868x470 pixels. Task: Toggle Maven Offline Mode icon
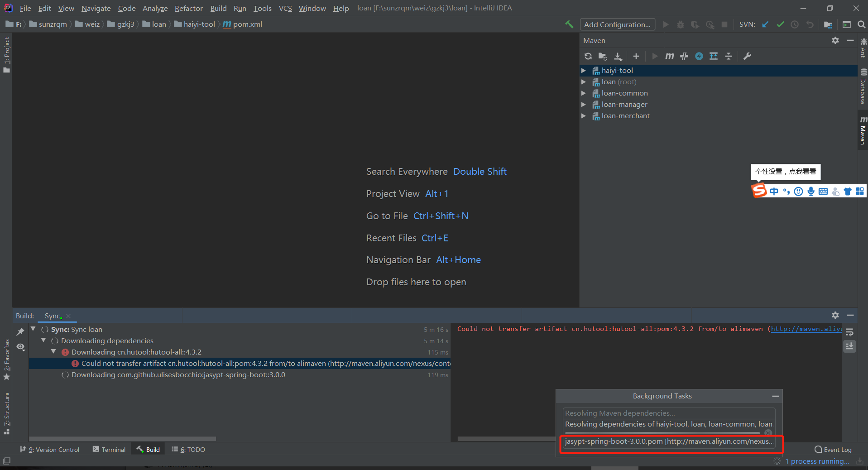(x=684, y=56)
